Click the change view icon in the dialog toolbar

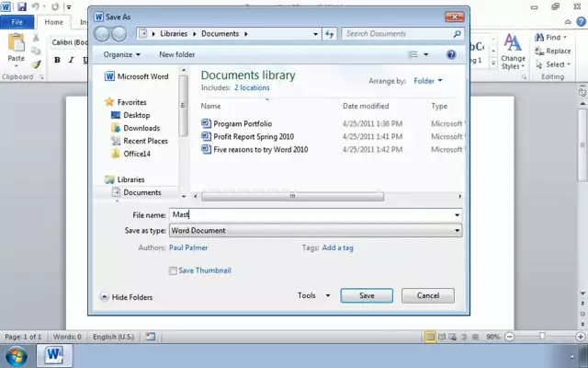[413, 55]
